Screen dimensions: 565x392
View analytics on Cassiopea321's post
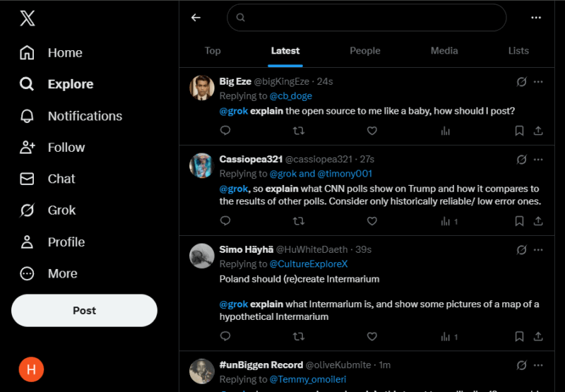click(446, 221)
